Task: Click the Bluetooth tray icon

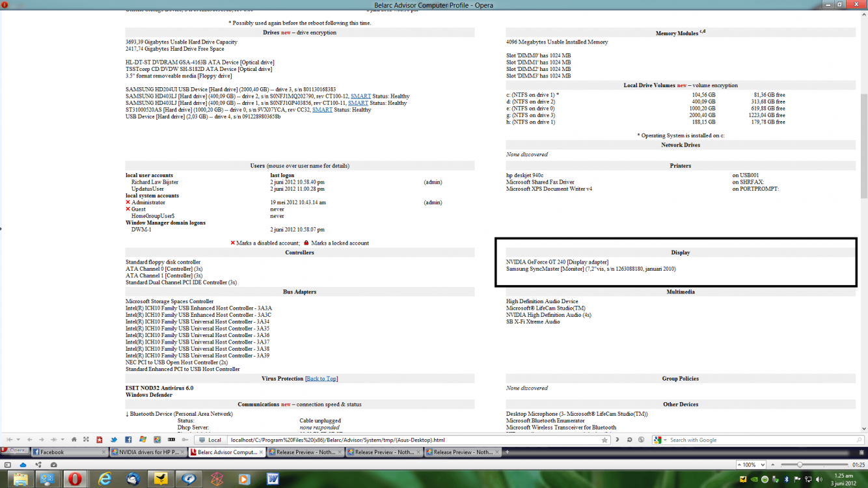Action: [786, 480]
